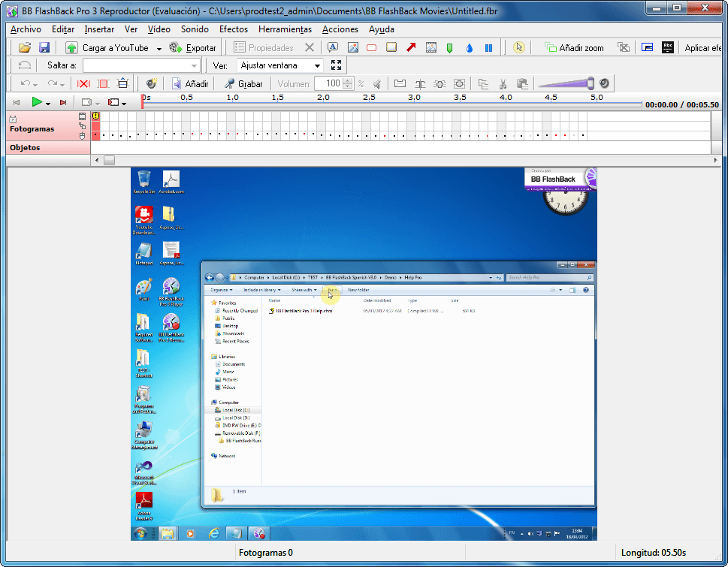Toggle the timeline lock icon above Fotogramas

point(13,119)
